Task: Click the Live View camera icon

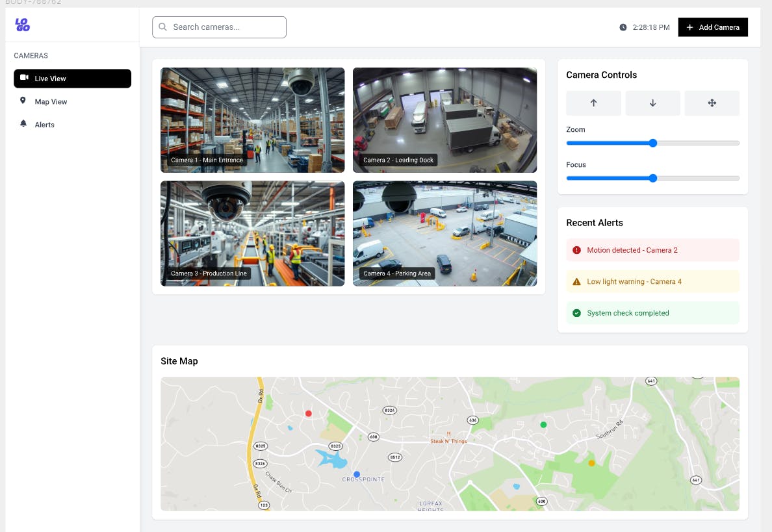Action: point(23,78)
